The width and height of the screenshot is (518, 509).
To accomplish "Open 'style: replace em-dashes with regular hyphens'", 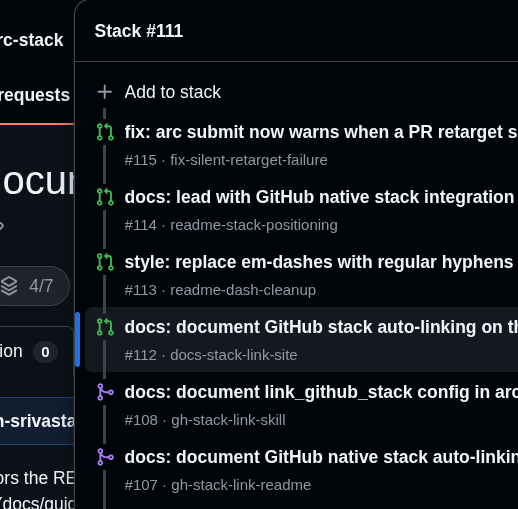I will tap(319, 262).
